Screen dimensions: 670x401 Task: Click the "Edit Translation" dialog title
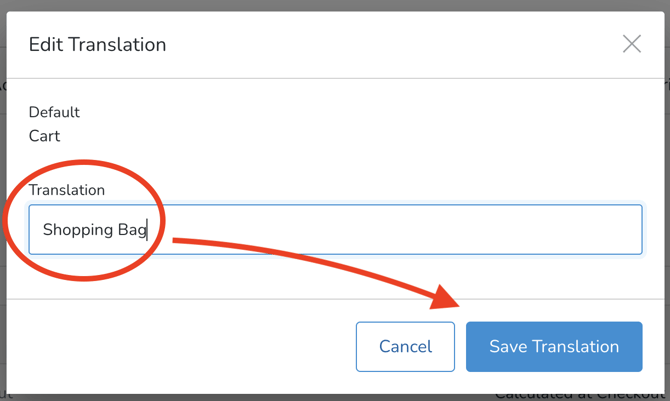[97, 44]
